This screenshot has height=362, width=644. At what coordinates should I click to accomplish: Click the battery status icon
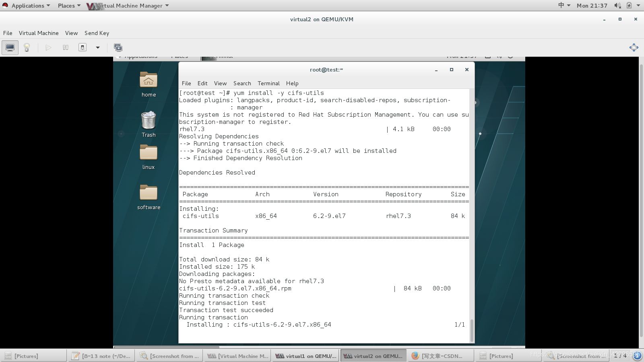pos(629,5)
